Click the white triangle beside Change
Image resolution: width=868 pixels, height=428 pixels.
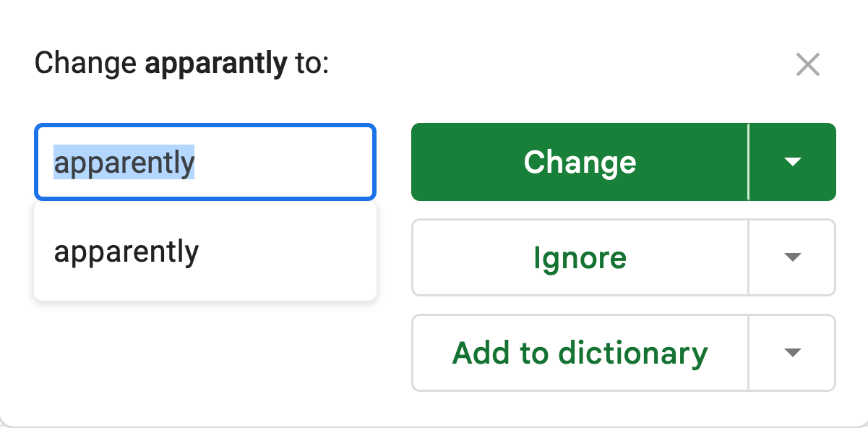pyautogui.click(x=793, y=162)
